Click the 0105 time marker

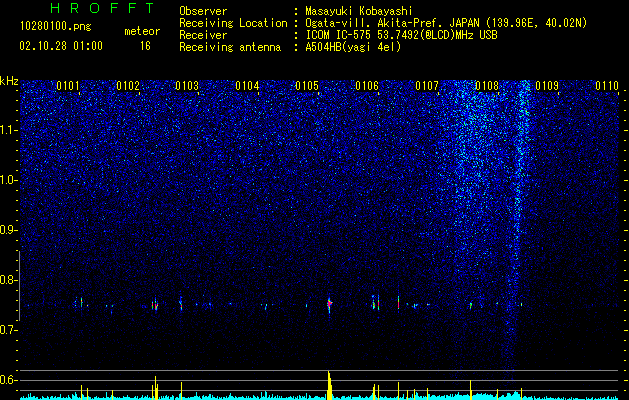coord(307,86)
